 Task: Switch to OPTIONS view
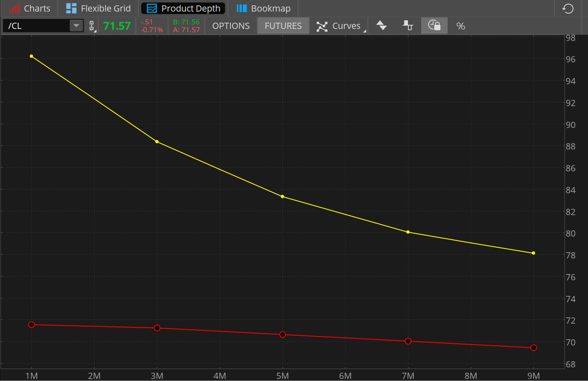(231, 26)
